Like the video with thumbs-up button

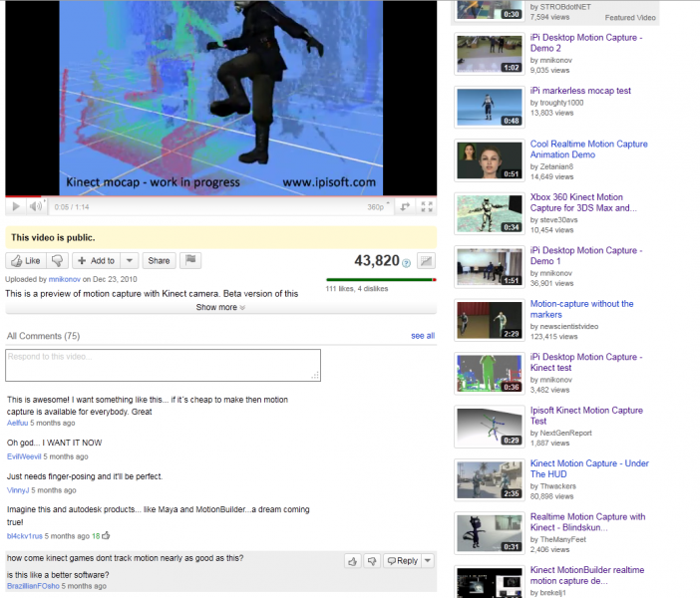tap(26, 260)
